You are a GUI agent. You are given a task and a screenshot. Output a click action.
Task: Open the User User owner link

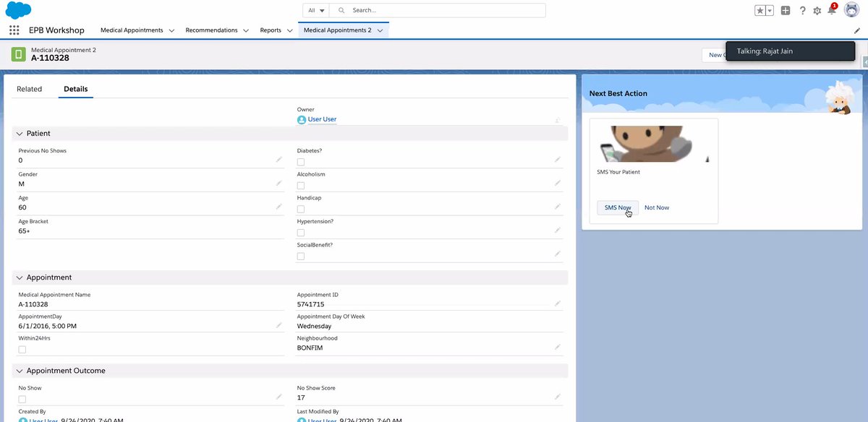click(323, 119)
